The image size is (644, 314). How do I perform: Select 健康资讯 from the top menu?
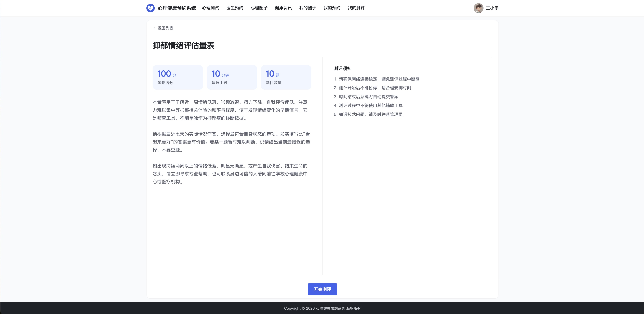[283, 8]
